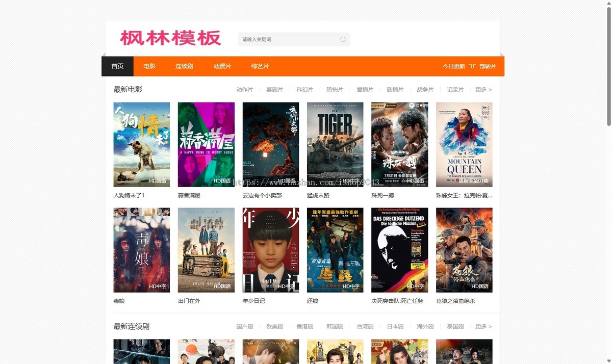Filter movies by 恐怖片

click(x=335, y=90)
